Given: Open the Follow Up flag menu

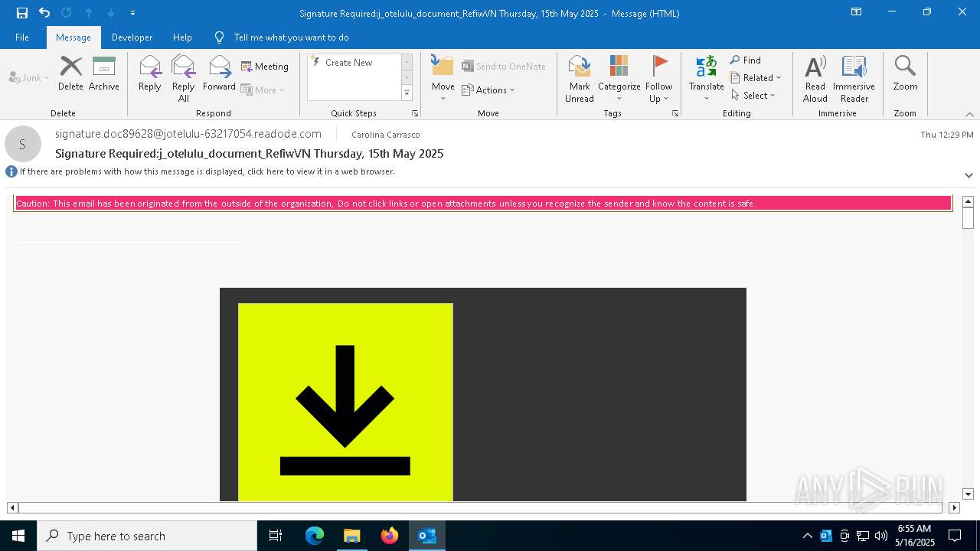Looking at the screenshot, I should tap(658, 79).
